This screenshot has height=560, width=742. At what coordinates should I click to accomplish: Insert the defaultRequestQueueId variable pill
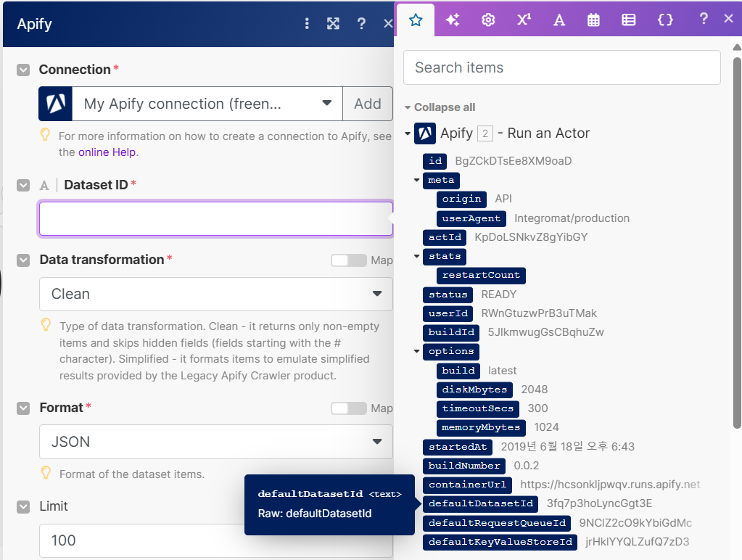coord(497,524)
